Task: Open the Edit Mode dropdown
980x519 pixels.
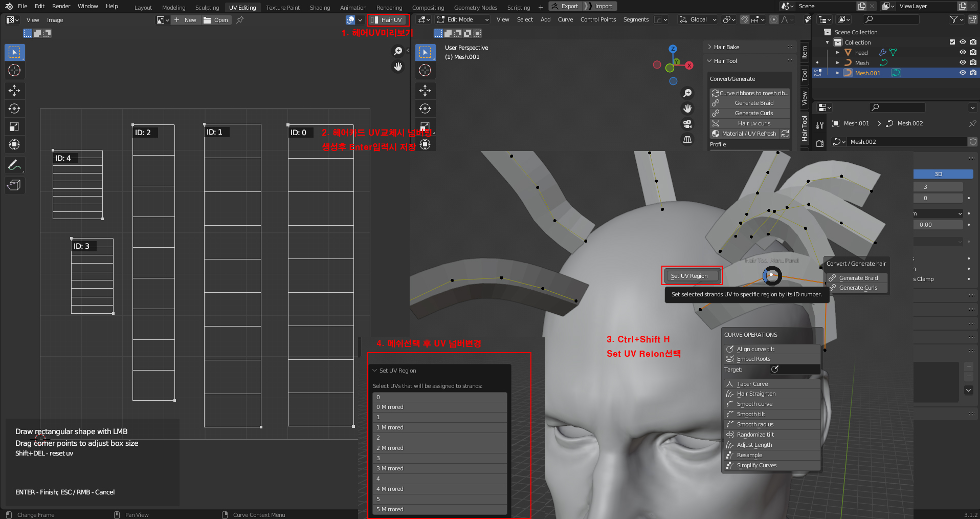Action: (x=463, y=19)
